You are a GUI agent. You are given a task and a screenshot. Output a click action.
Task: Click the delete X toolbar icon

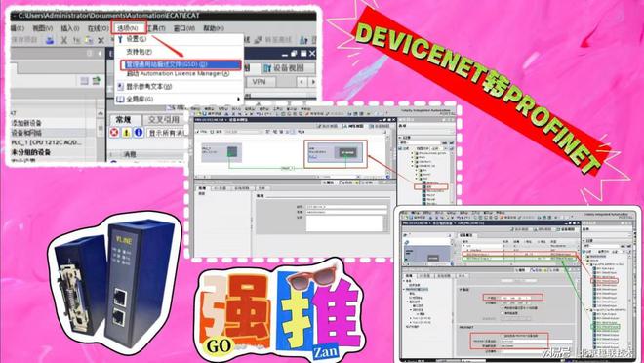(101, 40)
